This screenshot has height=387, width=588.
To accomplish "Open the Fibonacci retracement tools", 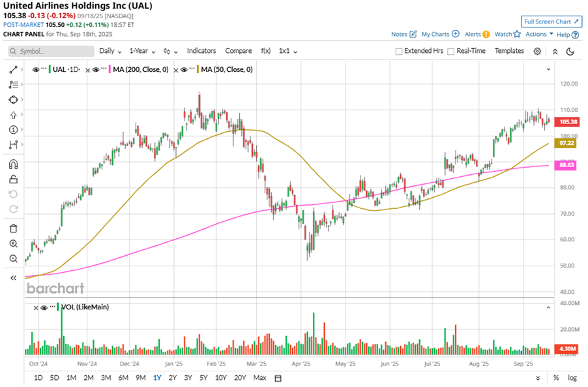I will pos(13,84).
